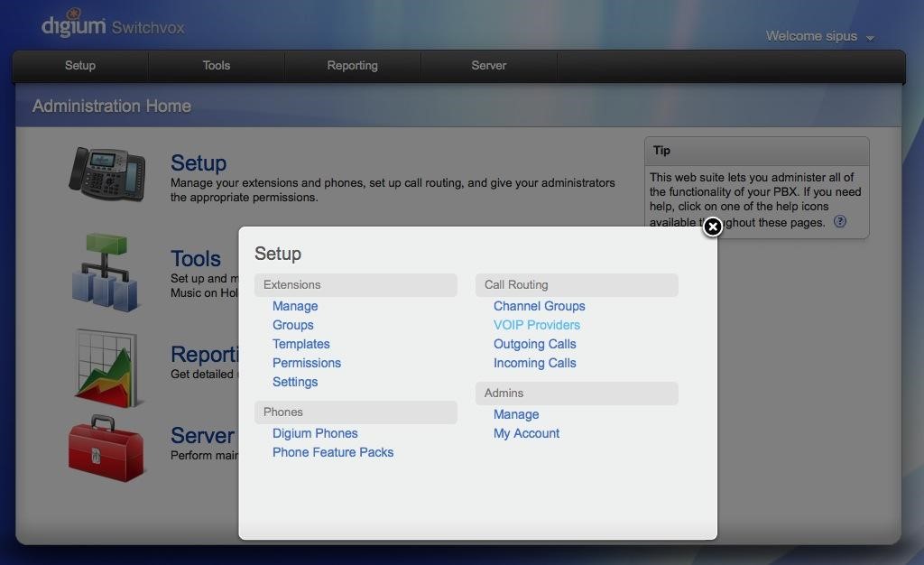Click the Digium Switchvox logo
Image resolution: width=924 pixels, height=565 pixels.
pos(113,24)
